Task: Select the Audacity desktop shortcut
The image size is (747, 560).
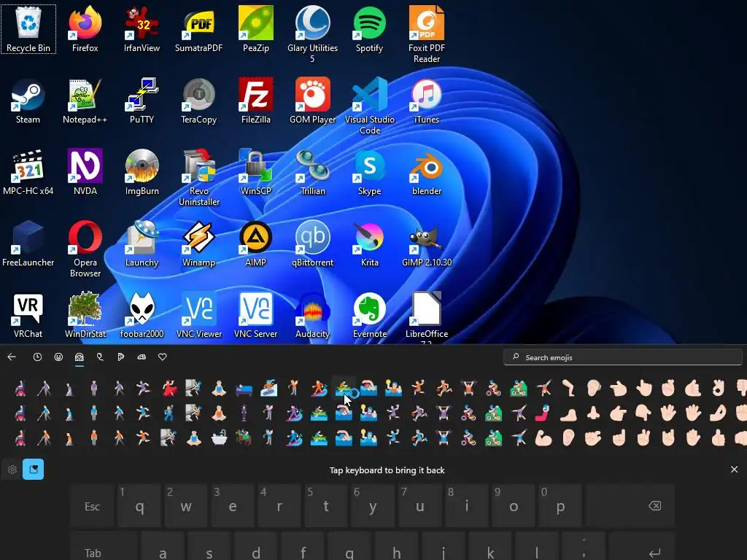Action: [x=312, y=315]
